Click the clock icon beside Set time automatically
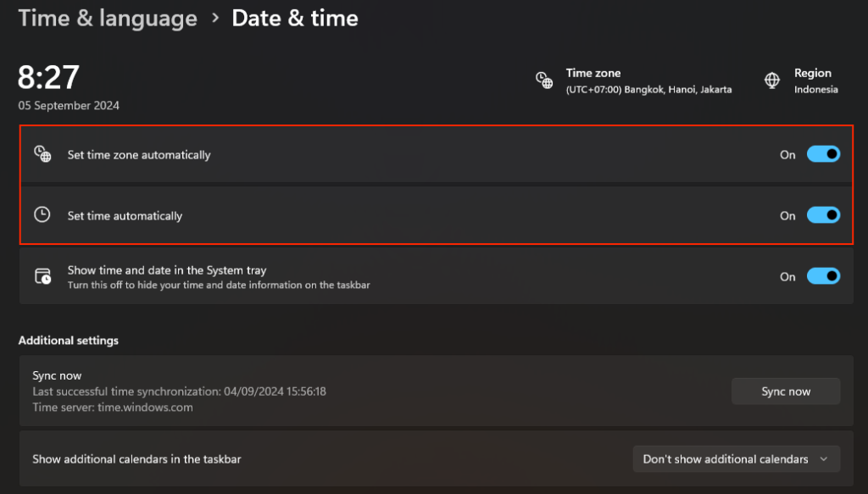868x494 pixels. tap(42, 215)
